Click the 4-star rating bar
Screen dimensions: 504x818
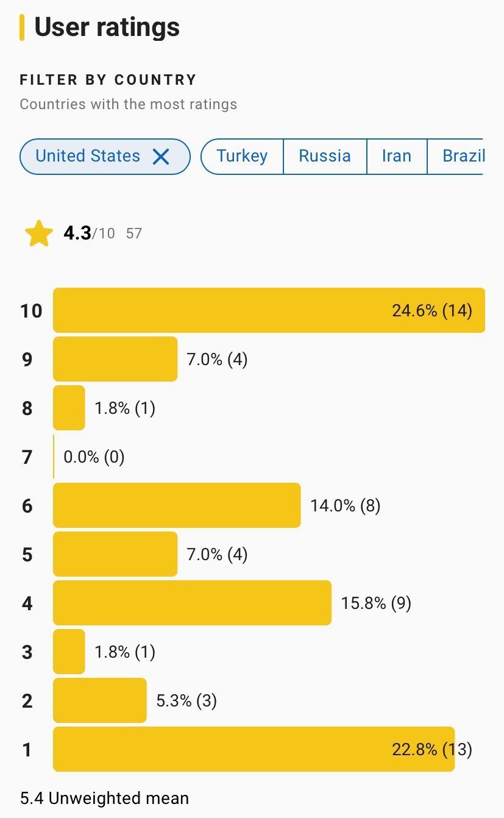192,603
